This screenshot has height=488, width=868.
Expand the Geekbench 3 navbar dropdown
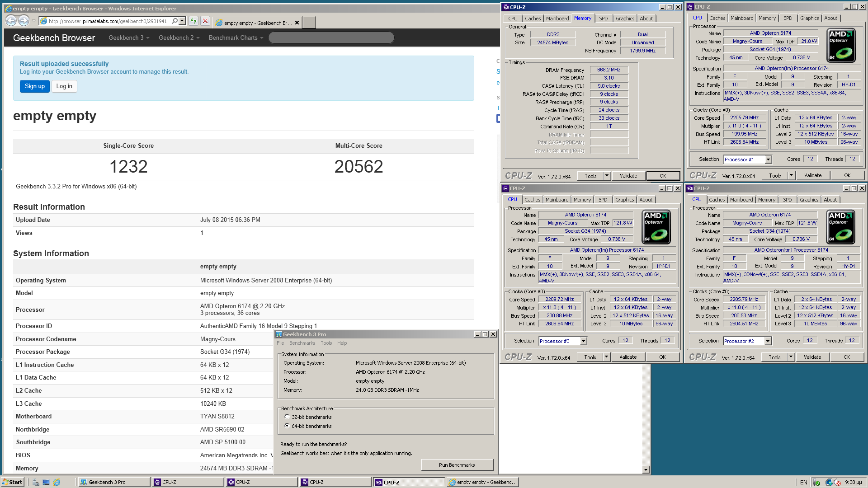129,38
